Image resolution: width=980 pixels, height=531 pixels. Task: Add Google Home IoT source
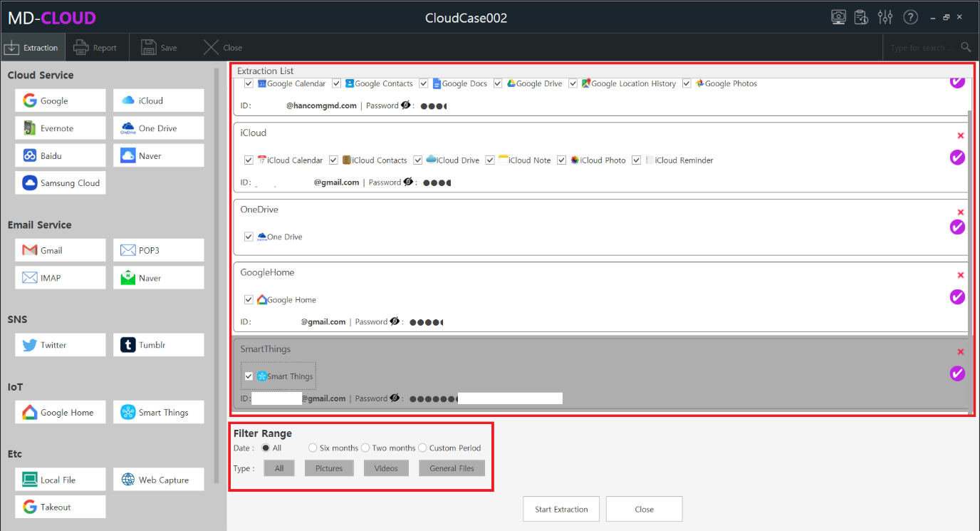tap(61, 412)
